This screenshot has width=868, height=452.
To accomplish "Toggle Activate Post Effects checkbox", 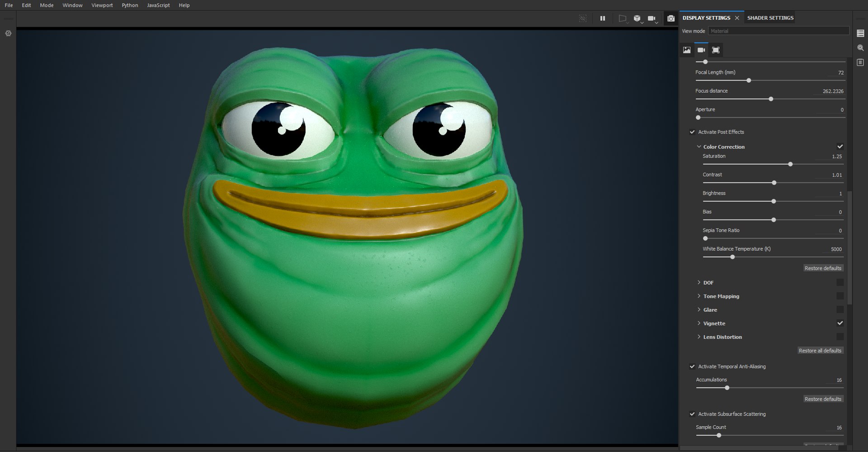I will pos(692,132).
